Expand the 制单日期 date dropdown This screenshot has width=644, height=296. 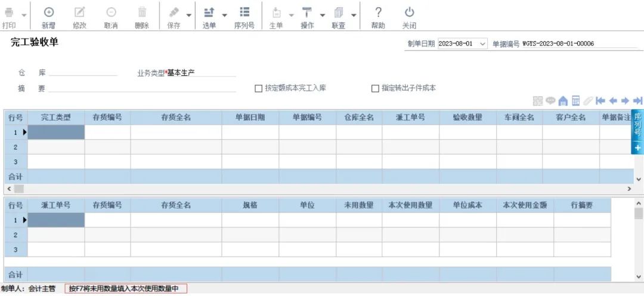tap(482, 44)
